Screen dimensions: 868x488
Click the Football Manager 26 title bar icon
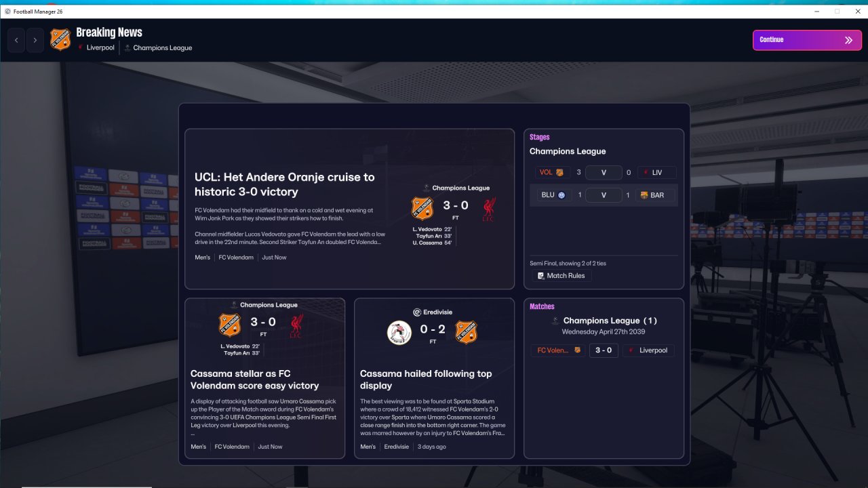7,11
